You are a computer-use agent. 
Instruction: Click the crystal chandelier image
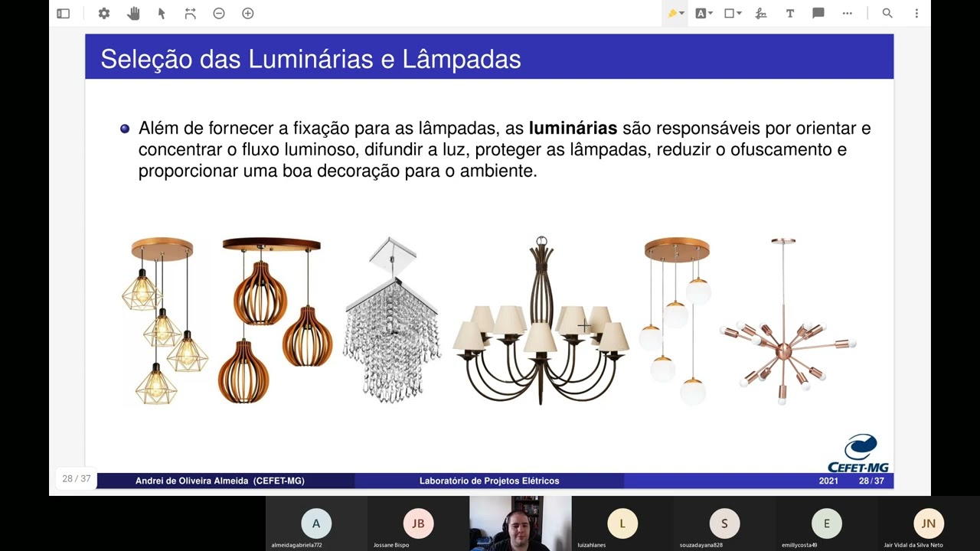pos(392,320)
